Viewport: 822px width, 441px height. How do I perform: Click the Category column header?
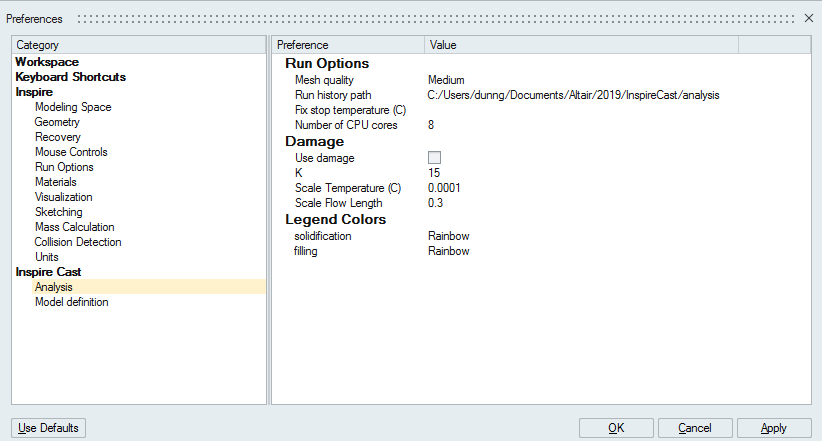click(x=139, y=45)
